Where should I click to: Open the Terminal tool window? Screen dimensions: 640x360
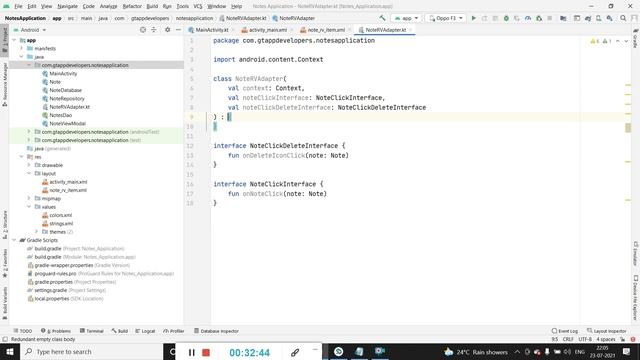pyautogui.click(x=92, y=331)
